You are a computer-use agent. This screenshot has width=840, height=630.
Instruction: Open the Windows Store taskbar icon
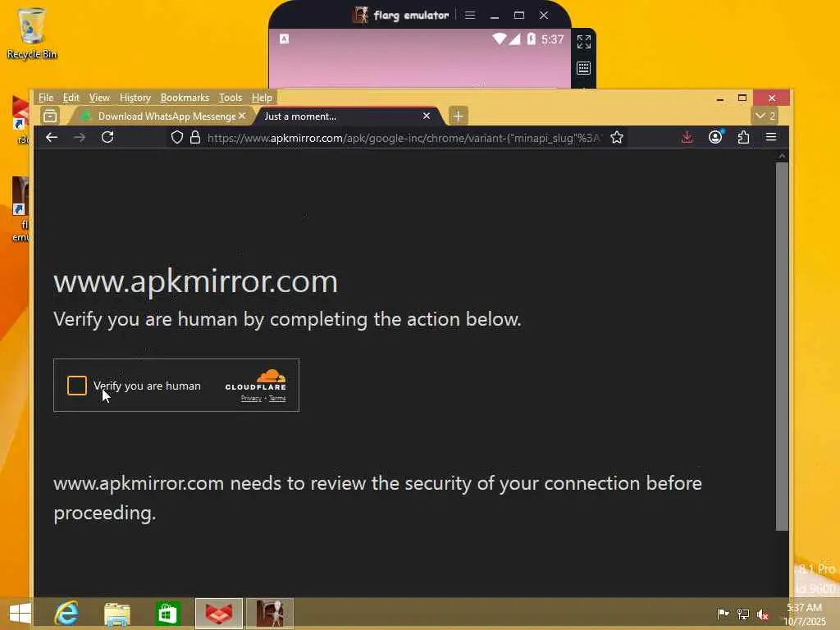click(167, 614)
